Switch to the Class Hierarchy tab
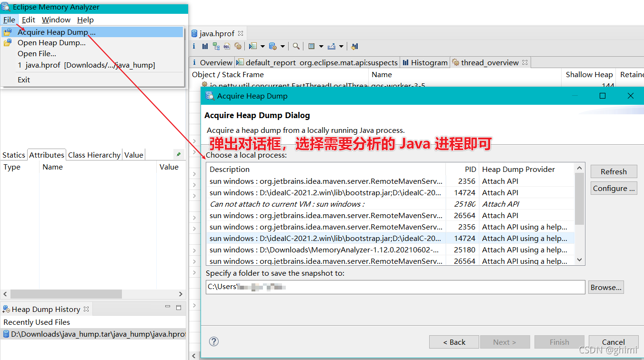The height and width of the screenshot is (360, 644). [x=94, y=155]
